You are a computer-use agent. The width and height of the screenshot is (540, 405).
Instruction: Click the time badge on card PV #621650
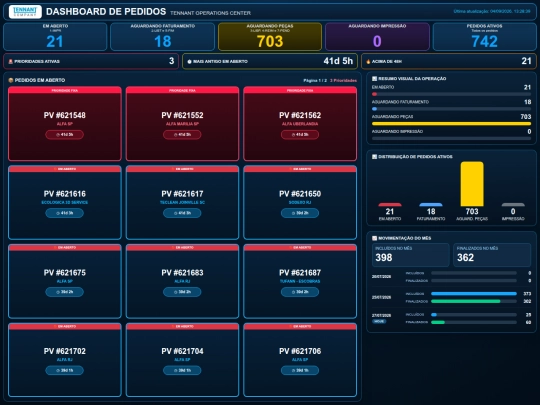click(x=300, y=213)
